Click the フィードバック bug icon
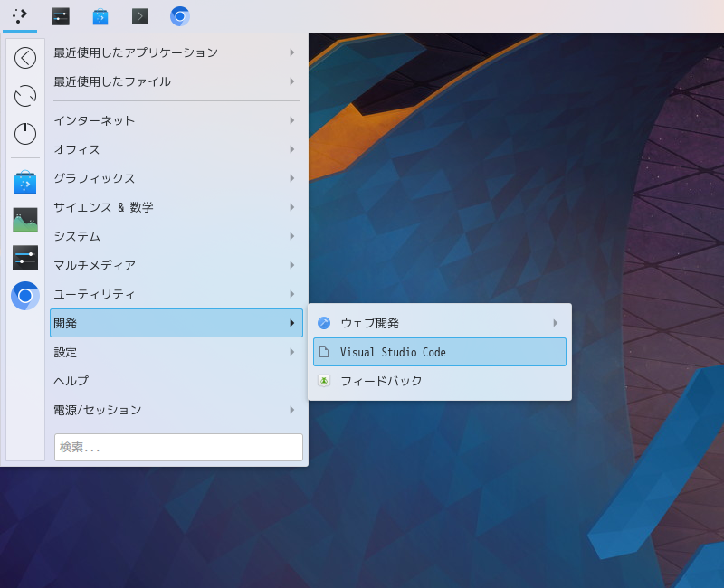The width and height of the screenshot is (724, 588). 324,381
